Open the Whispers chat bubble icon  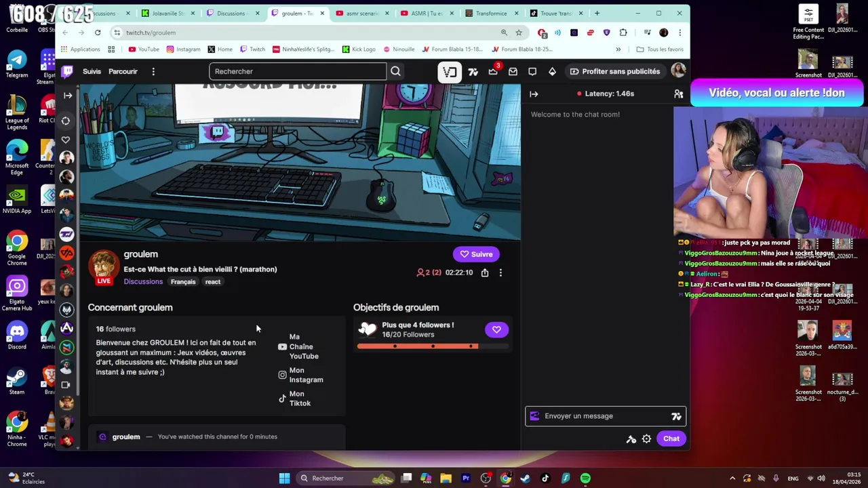click(532, 71)
